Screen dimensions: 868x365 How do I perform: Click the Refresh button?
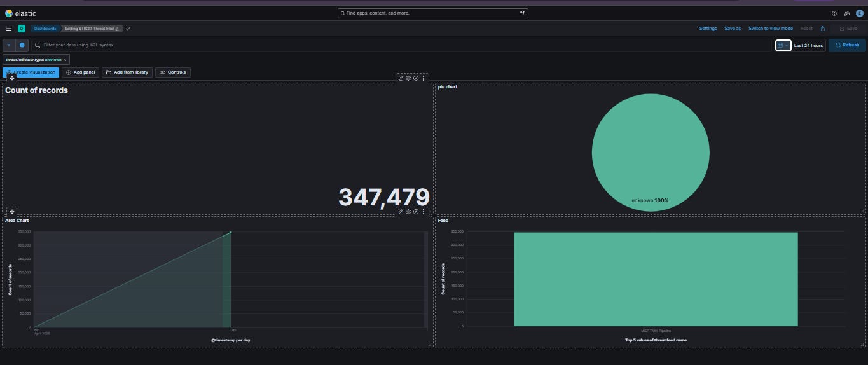coord(847,45)
